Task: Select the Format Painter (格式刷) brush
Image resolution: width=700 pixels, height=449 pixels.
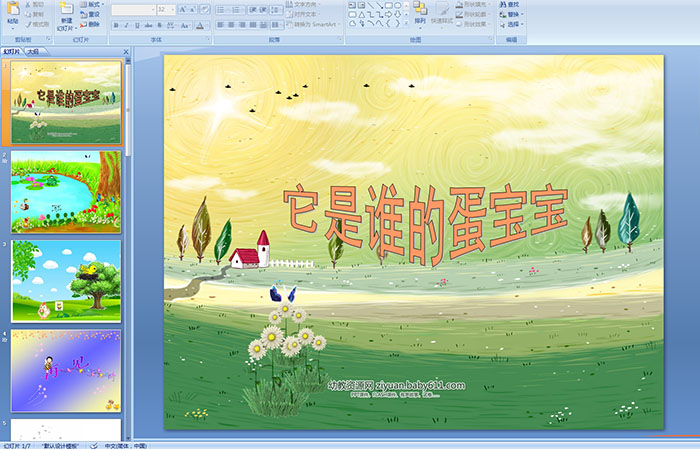Action: [28, 24]
